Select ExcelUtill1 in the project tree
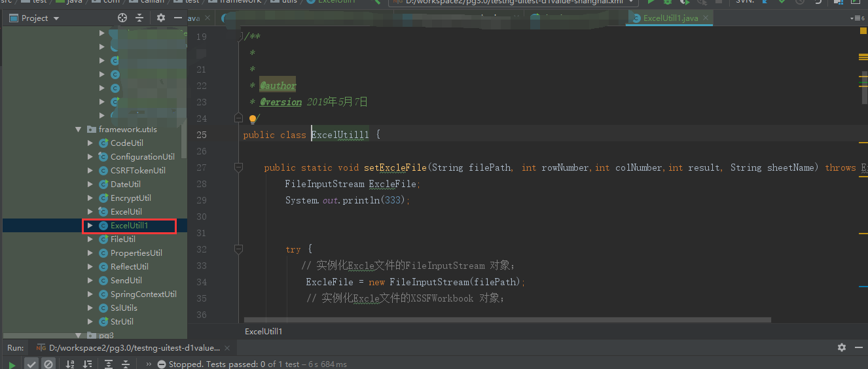868x369 pixels. (130, 226)
